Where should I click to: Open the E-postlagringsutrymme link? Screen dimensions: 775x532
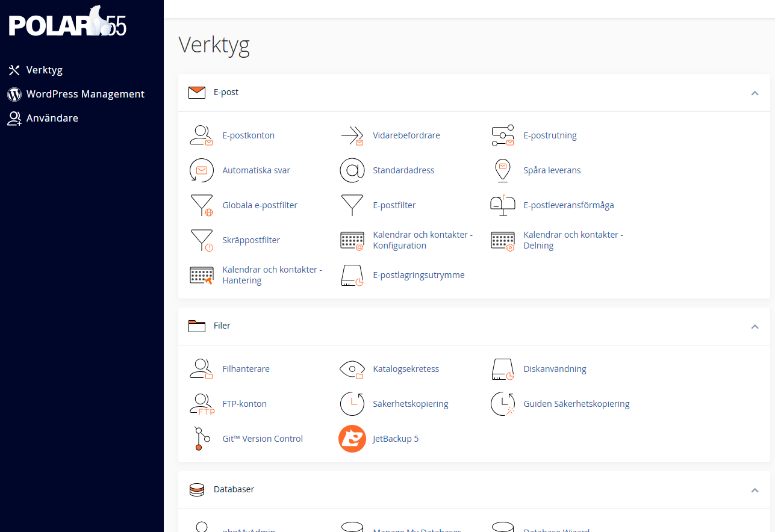[x=419, y=275]
